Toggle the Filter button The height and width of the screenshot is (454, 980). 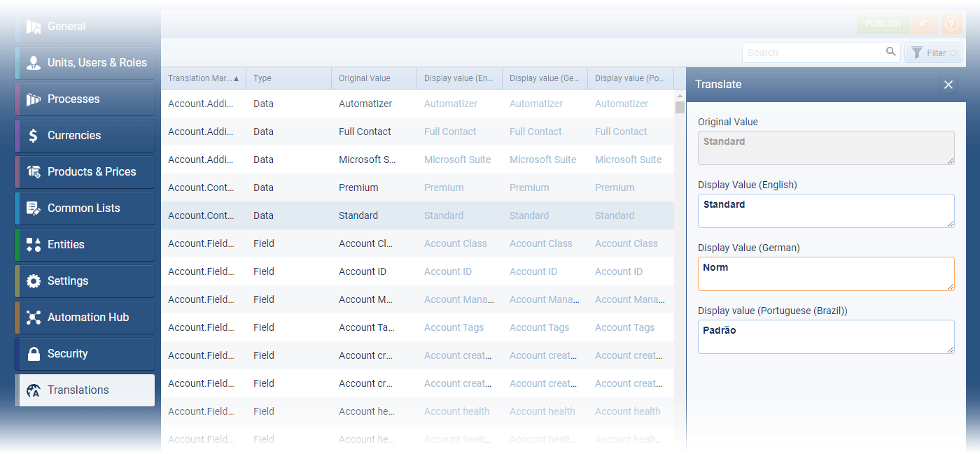click(x=934, y=52)
